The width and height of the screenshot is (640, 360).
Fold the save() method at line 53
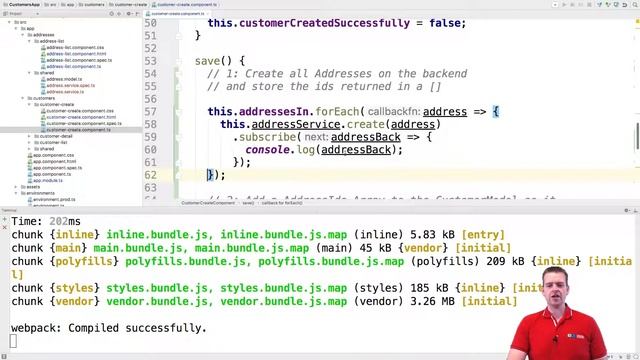[178, 62]
